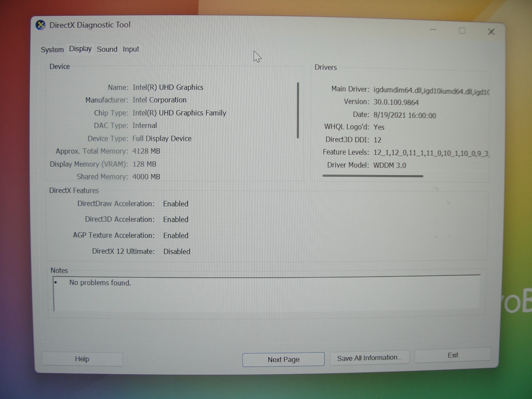Switch to the System tab
The width and height of the screenshot is (532, 399).
(x=52, y=50)
